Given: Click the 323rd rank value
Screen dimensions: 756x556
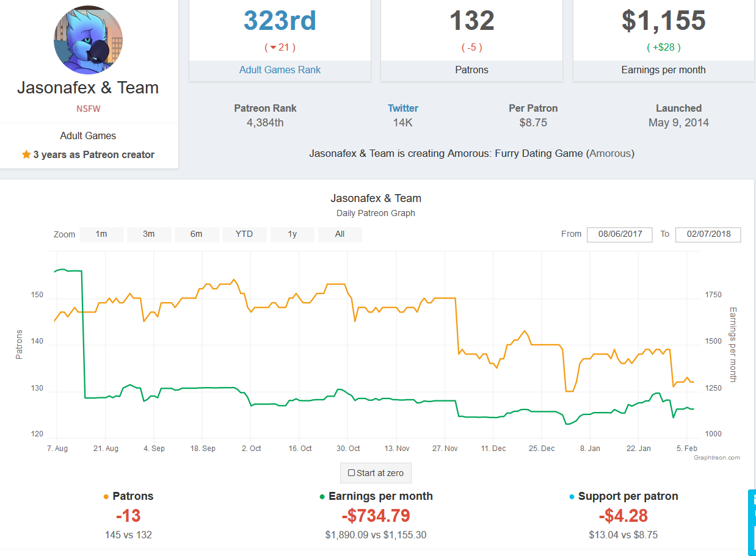Looking at the screenshot, I should click(x=280, y=21).
